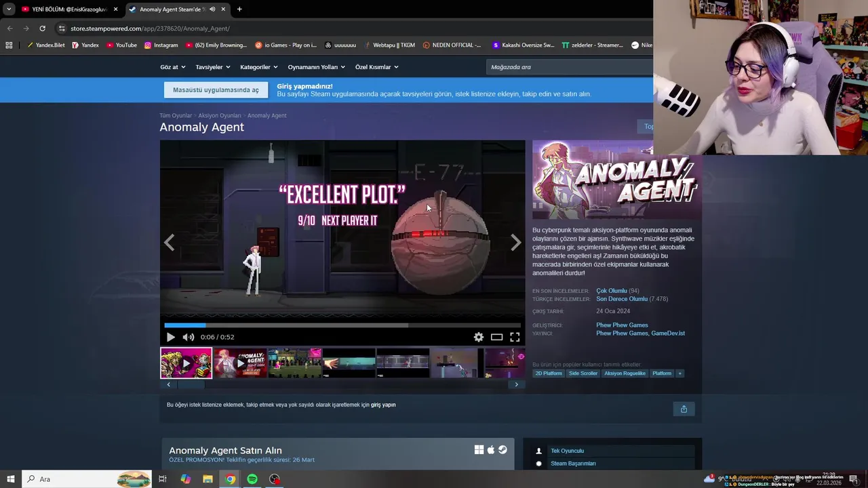
Task: Click the share icon button
Action: point(684,409)
